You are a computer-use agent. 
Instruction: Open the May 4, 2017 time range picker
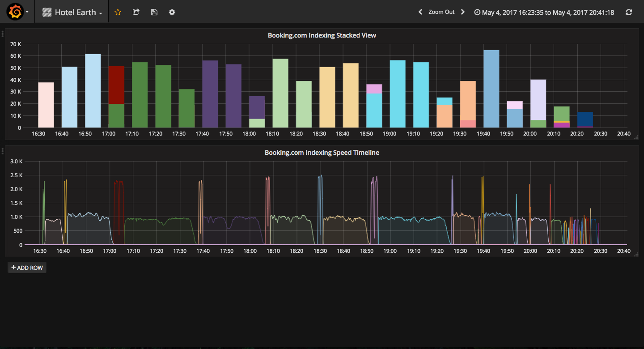point(544,13)
